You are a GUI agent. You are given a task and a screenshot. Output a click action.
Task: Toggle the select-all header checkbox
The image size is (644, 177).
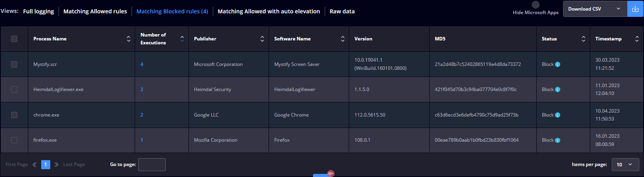(x=14, y=39)
